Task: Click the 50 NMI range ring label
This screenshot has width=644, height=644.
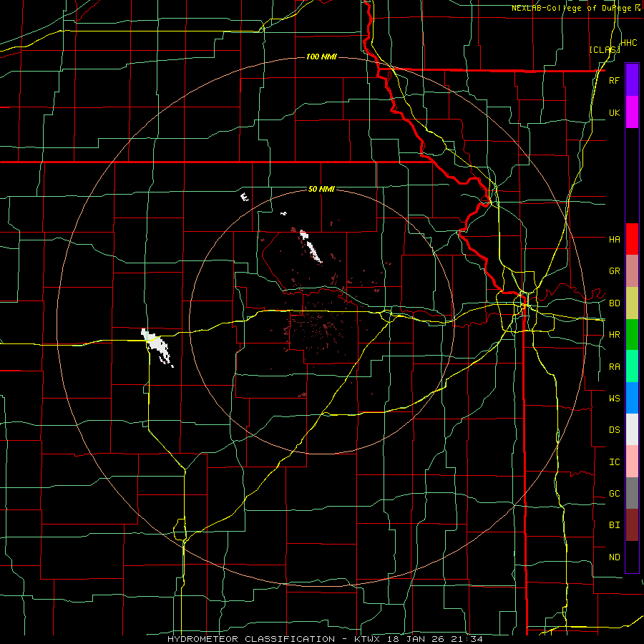Action: click(x=321, y=189)
